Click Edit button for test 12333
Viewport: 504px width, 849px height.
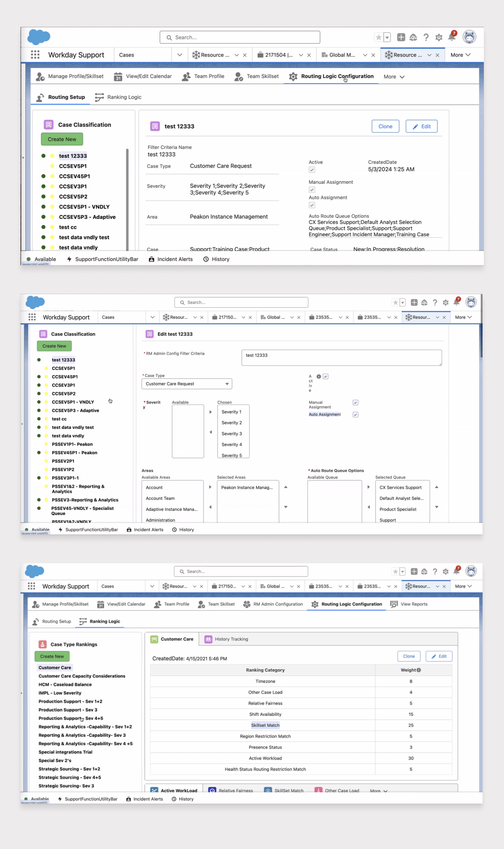(421, 126)
